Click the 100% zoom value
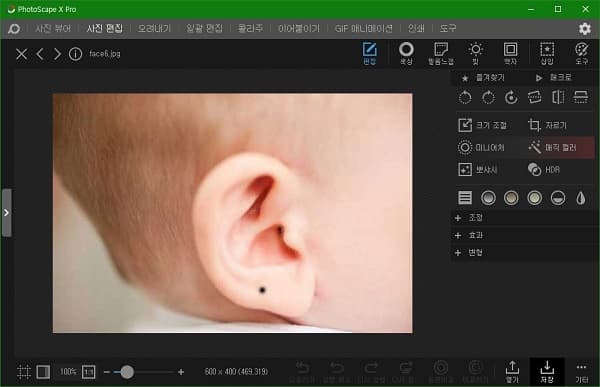 [x=68, y=372]
